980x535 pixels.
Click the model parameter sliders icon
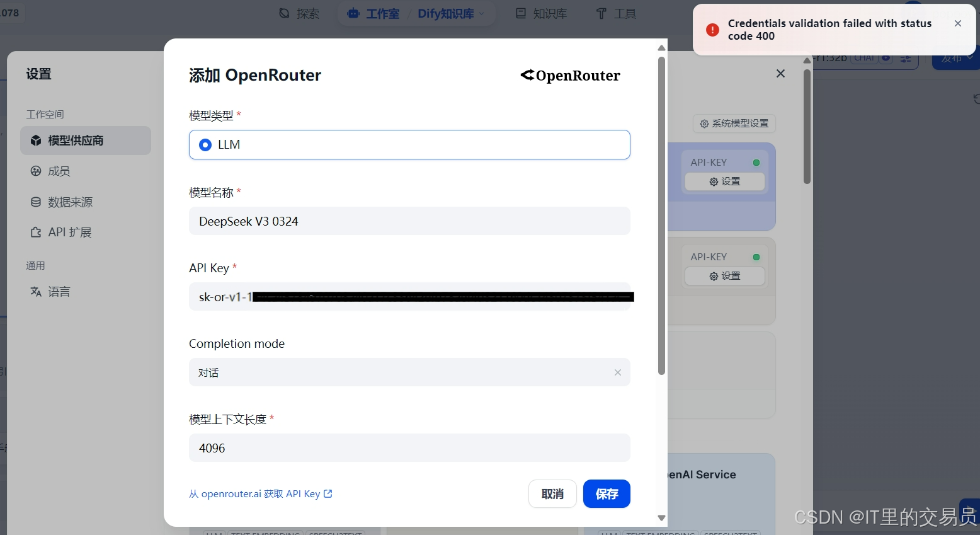[906, 59]
